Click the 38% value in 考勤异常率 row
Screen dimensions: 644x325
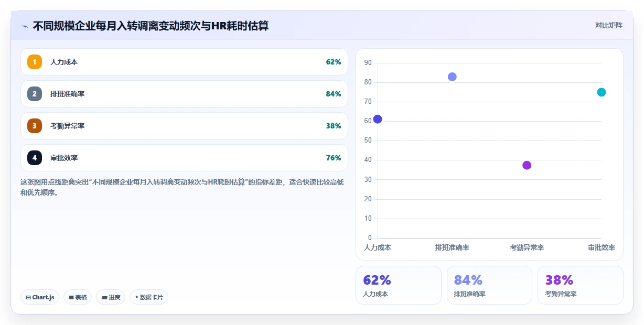coord(334,126)
